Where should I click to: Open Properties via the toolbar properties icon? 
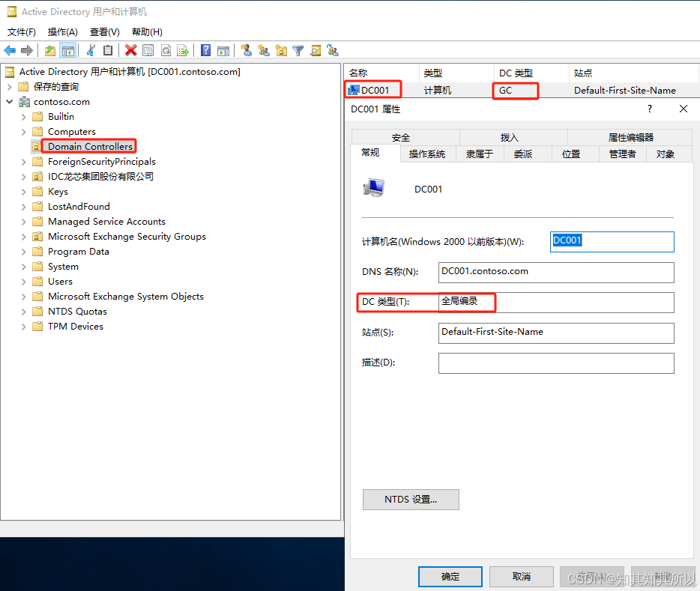tap(148, 50)
